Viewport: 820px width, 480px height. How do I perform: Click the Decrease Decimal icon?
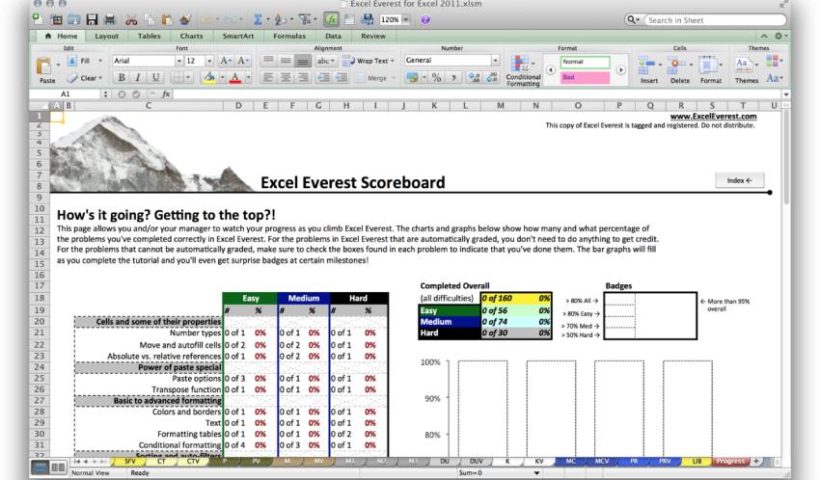coord(492,77)
